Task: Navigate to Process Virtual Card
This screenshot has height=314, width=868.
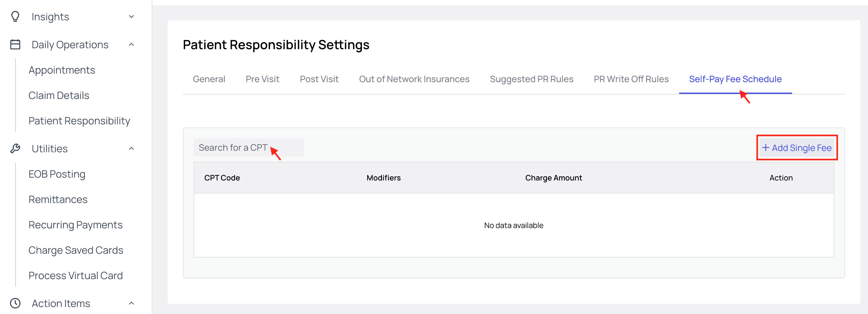Action: point(76,276)
